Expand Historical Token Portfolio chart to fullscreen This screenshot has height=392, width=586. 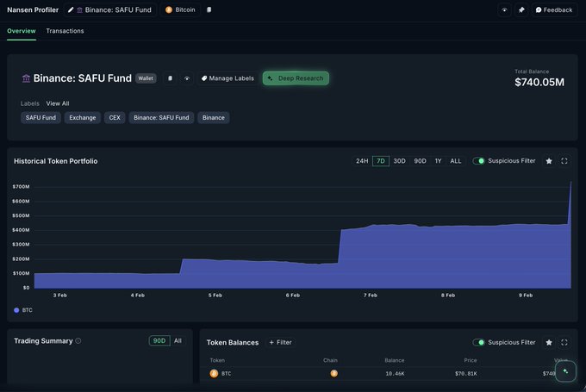pos(564,161)
